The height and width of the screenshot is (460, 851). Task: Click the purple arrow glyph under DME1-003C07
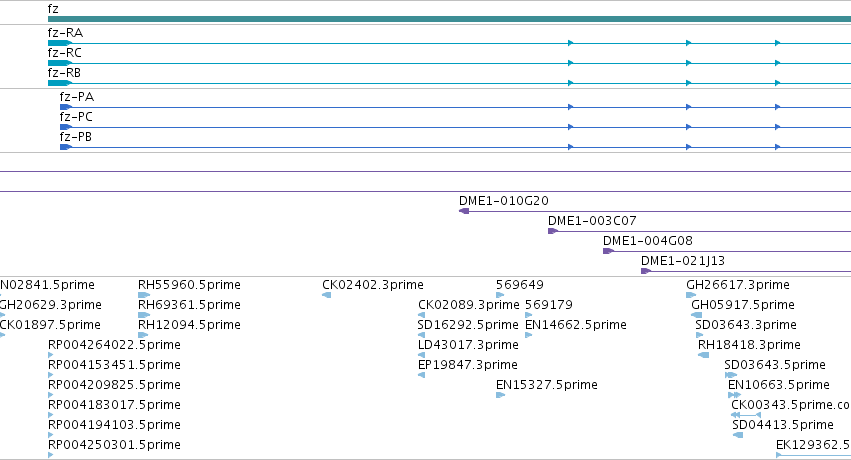553,231
